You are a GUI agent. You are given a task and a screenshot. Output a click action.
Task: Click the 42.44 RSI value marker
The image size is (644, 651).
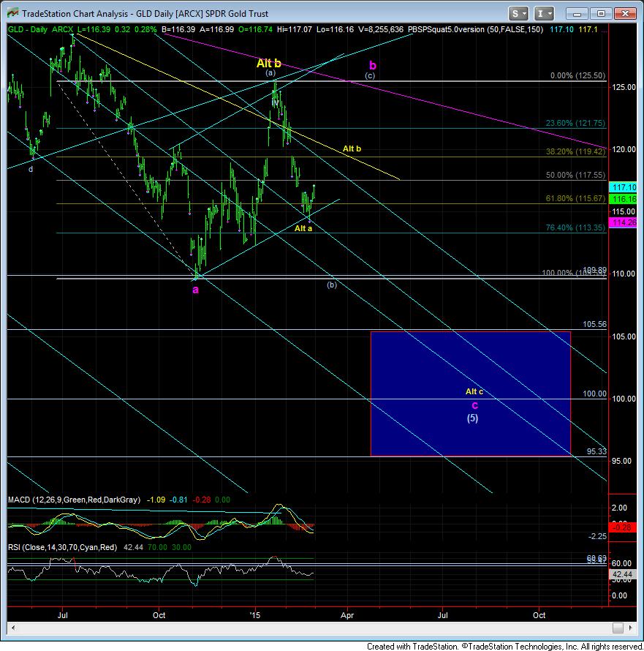pos(622,575)
